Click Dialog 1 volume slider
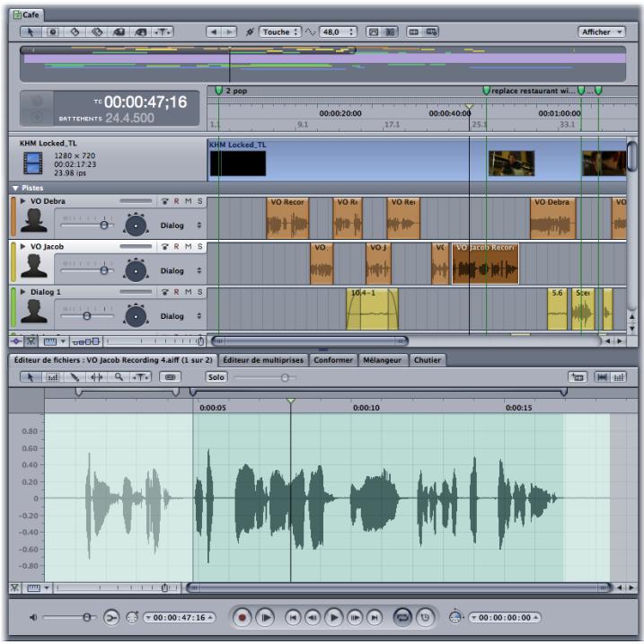The image size is (644, 644). click(87, 316)
